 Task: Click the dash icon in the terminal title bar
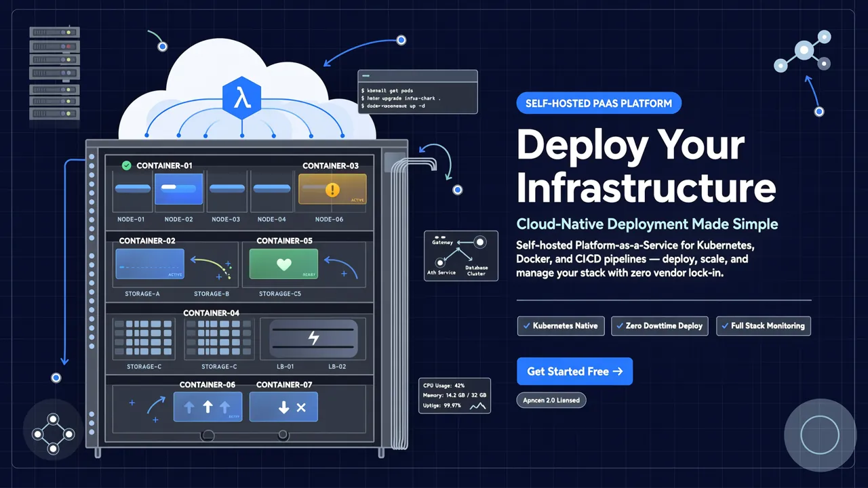[x=366, y=76]
